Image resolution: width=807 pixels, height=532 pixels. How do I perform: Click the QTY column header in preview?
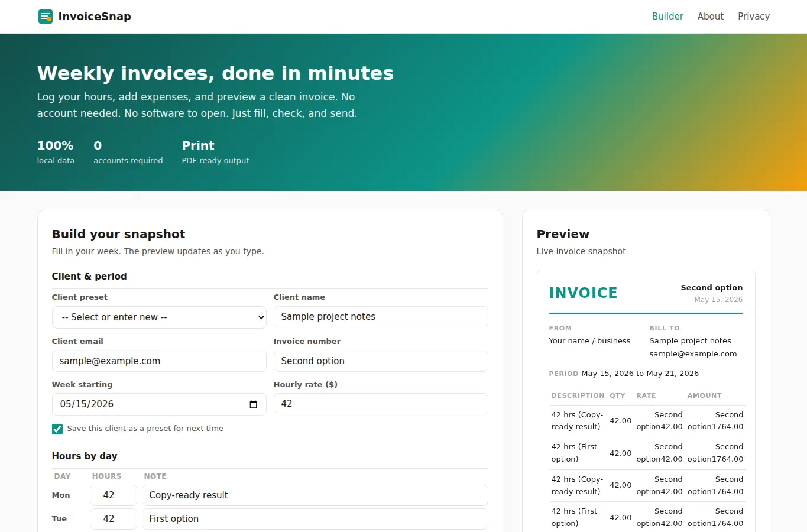click(x=617, y=395)
